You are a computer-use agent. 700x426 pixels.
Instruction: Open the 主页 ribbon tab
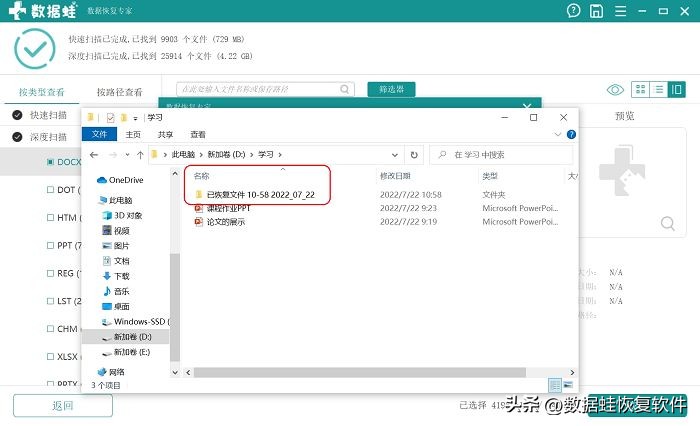133,134
